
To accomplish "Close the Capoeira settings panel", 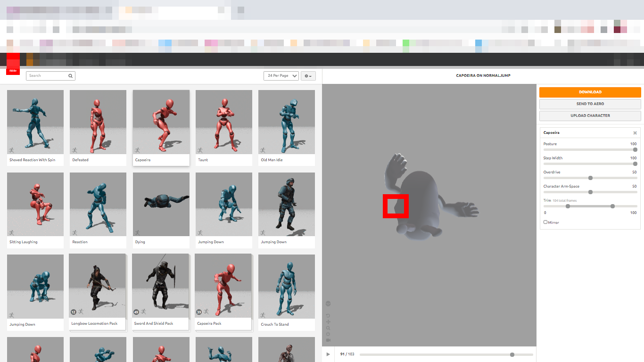I will 635,133.
